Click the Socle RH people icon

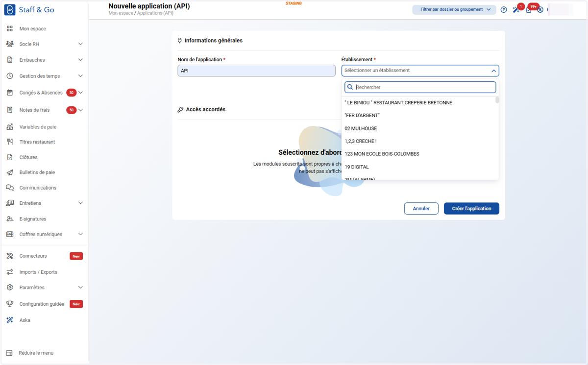pyautogui.click(x=10, y=44)
